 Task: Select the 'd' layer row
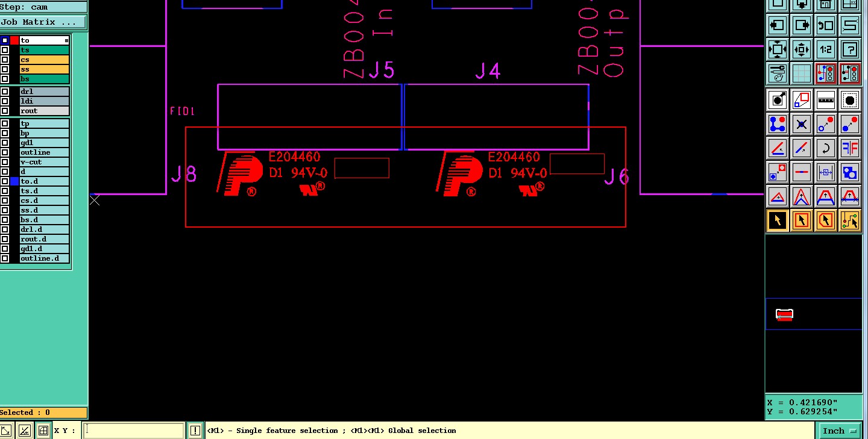click(45, 172)
